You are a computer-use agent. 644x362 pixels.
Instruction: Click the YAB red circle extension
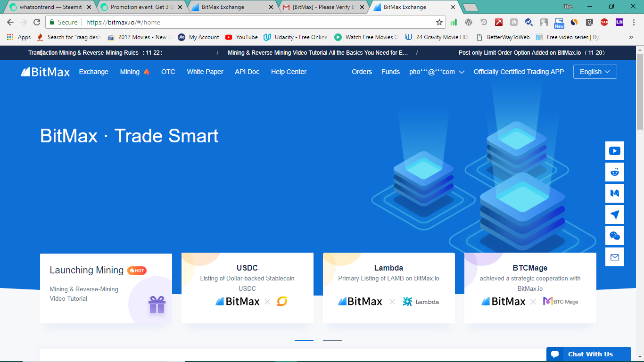(x=604, y=22)
